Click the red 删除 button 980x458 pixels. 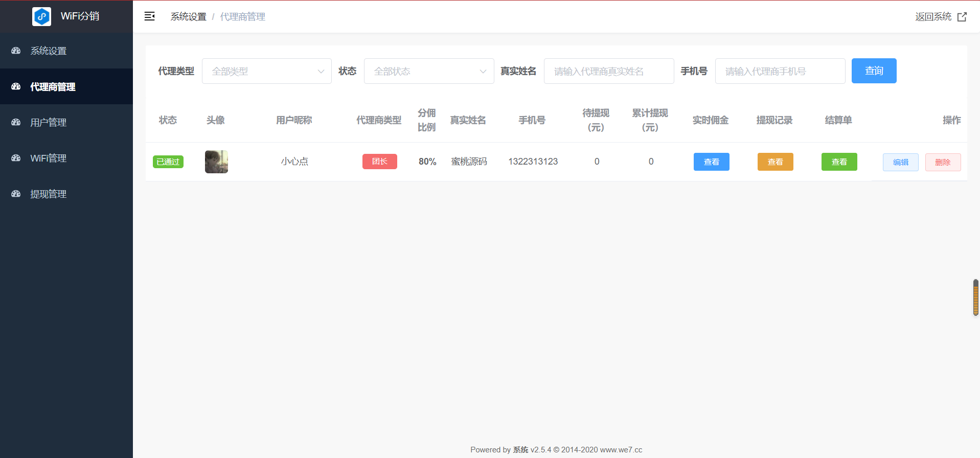(943, 162)
